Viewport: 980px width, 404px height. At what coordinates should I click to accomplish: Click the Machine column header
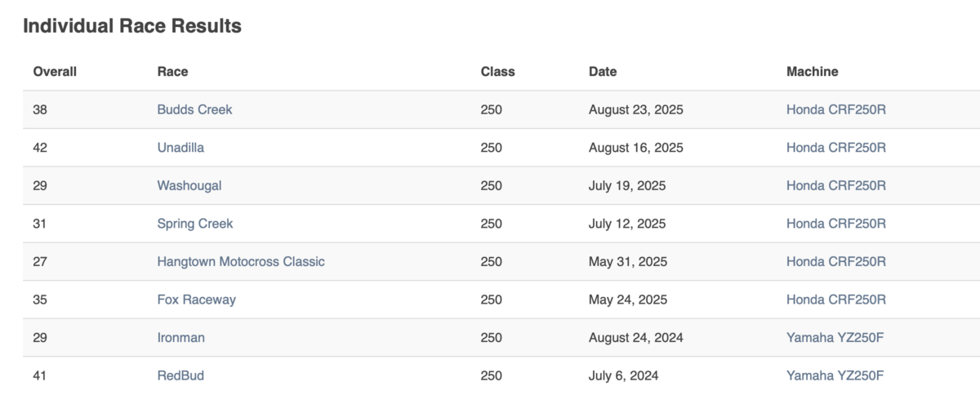(x=812, y=72)
